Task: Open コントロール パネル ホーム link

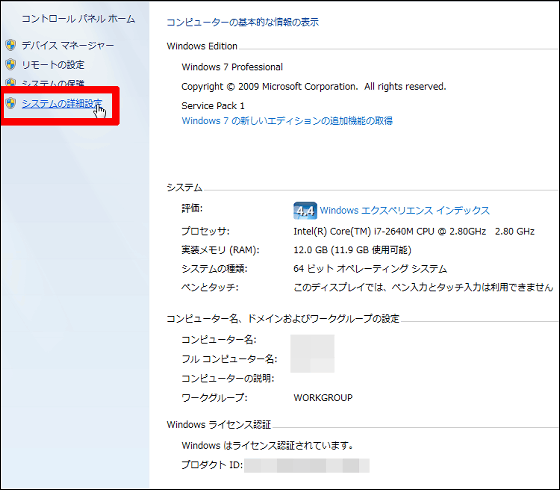Action: click(x=78, y=19)
